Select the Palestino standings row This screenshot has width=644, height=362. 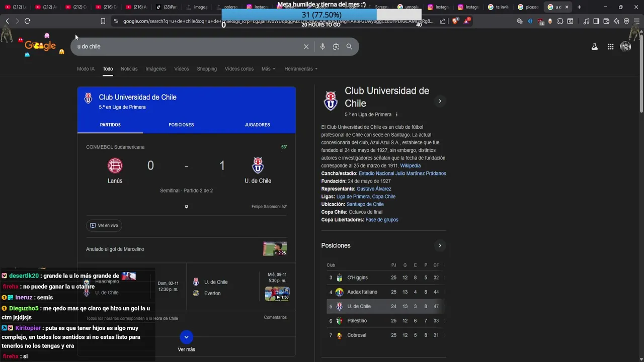pyautogui.click(x=385, y=321)
